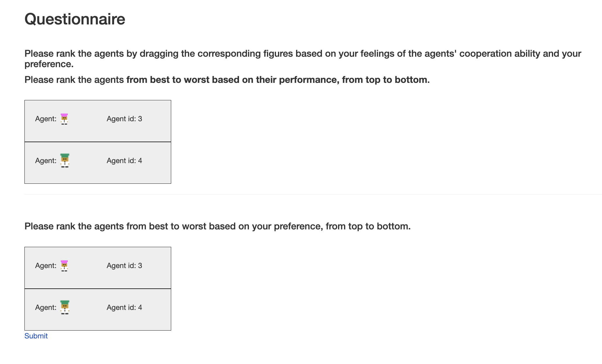Viewport: 602px width, 364px height.
Task: Click "Agent:" label beside green-hat performance figure
Action: [x=46, y=161]
